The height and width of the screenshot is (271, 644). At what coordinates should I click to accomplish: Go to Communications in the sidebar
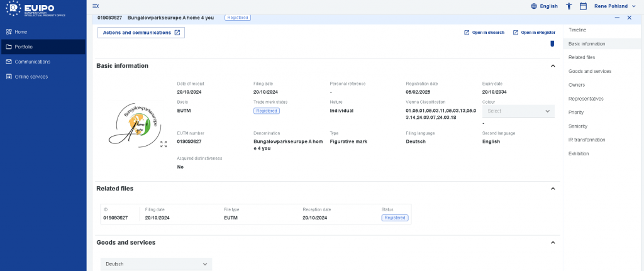(32, 62)
